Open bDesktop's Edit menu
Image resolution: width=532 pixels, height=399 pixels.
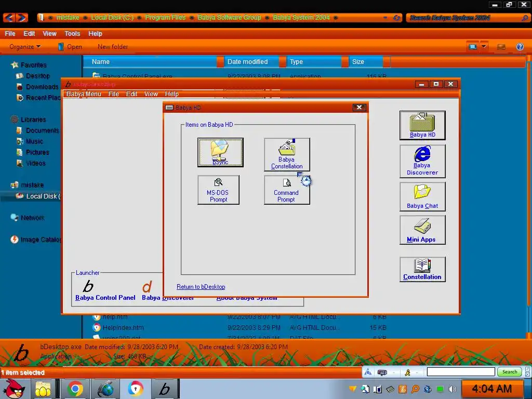coord(131,94)
